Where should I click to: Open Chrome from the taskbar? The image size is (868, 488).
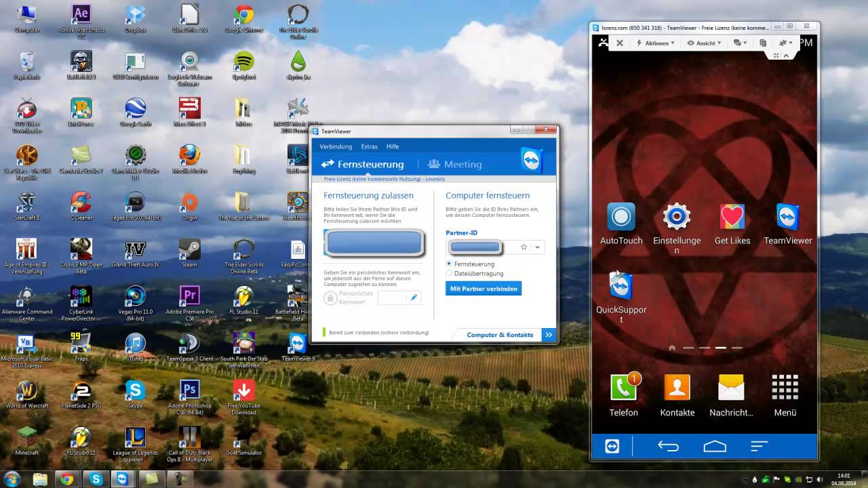coord(67,479)
